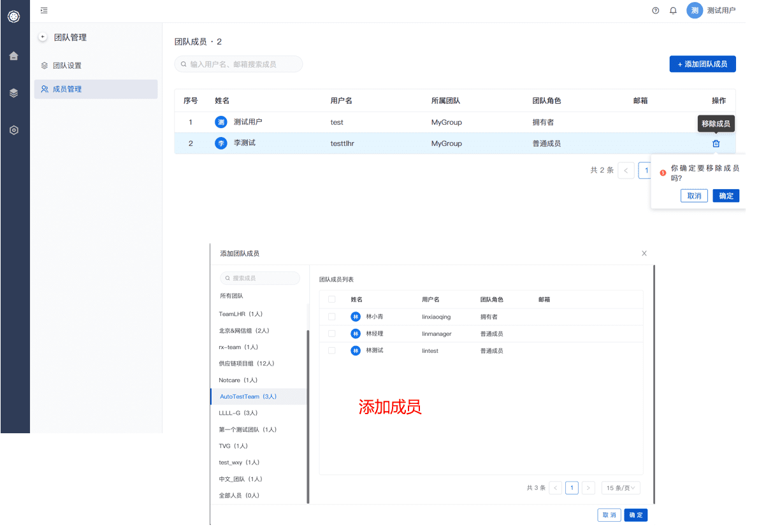Click the trash icon for 李测试 row

point(716,143)
